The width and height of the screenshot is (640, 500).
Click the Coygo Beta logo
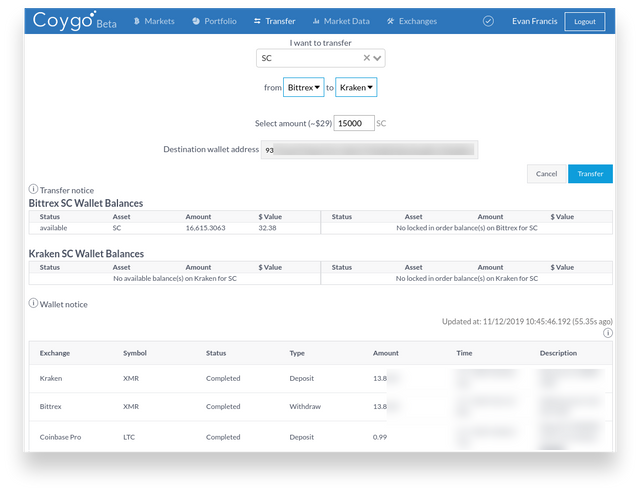coord(75,21)
